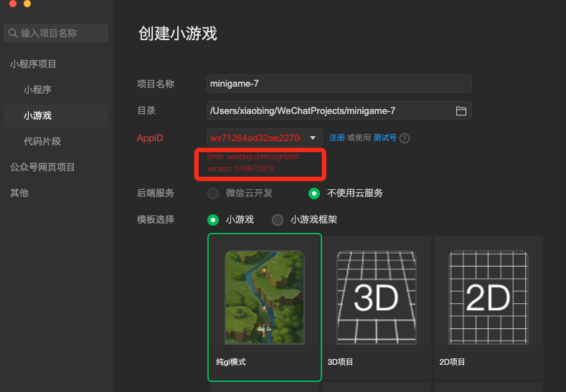The image size is (566, 392).
Task: Open 公众号网页项目 sidebar item
Action: 42,167
